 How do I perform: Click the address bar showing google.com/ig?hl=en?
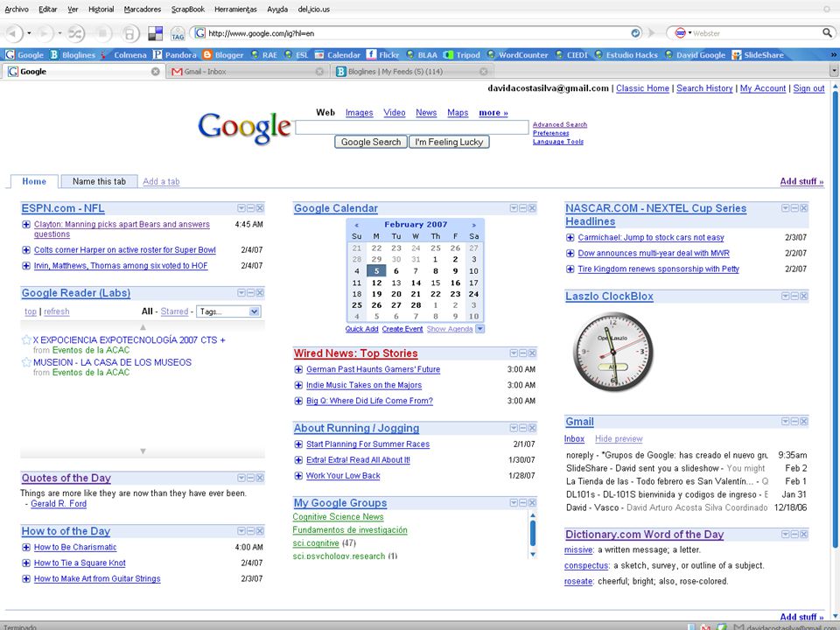point(418,33)
